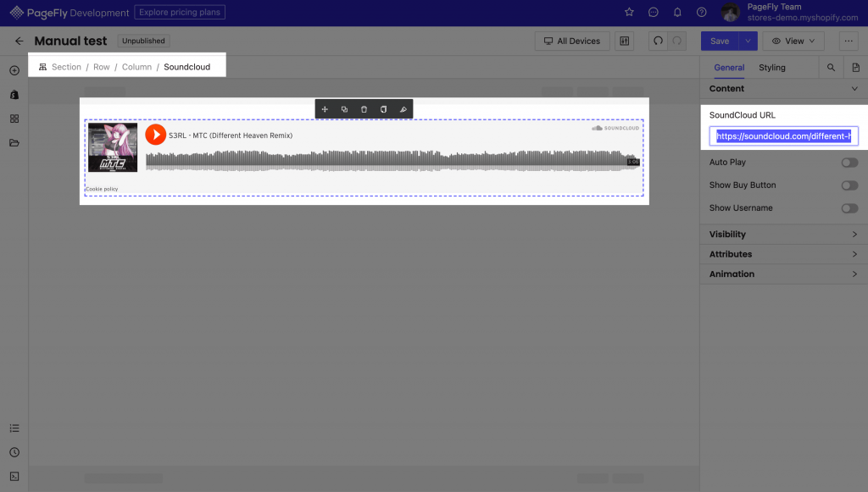The image size is (868, 492).
Task: Redo the last undone change
Action: pyautogui.click(x=676, y=41)
